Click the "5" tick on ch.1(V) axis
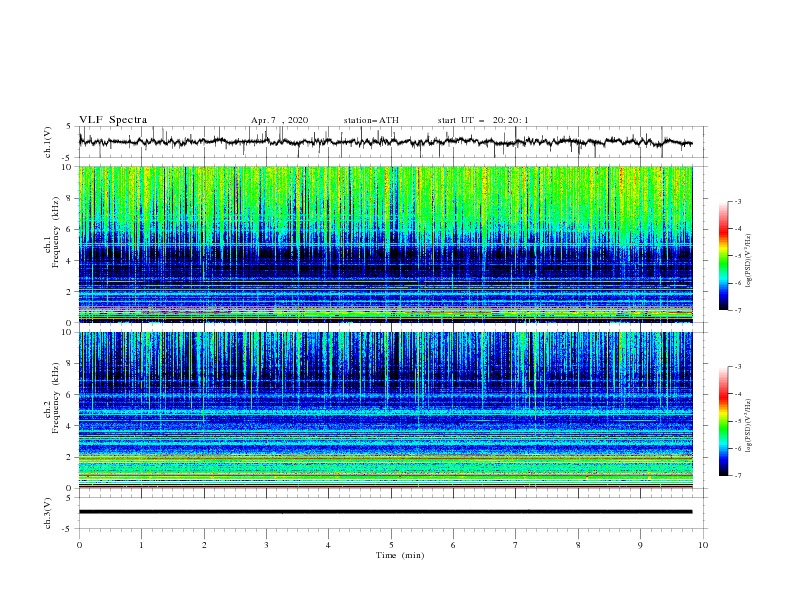Image resolution: width=792 pixels, height=612 pixels. click(70, 126)
